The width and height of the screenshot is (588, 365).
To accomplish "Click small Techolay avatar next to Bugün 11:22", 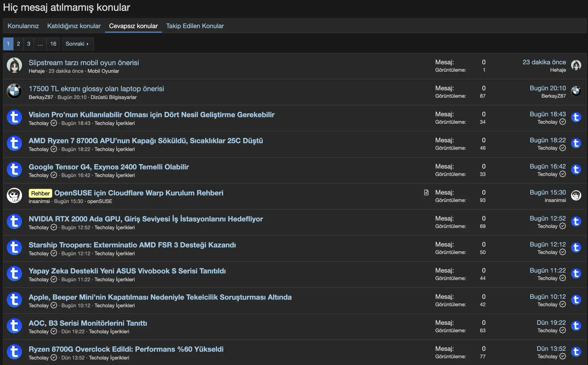I will [576, 273].
